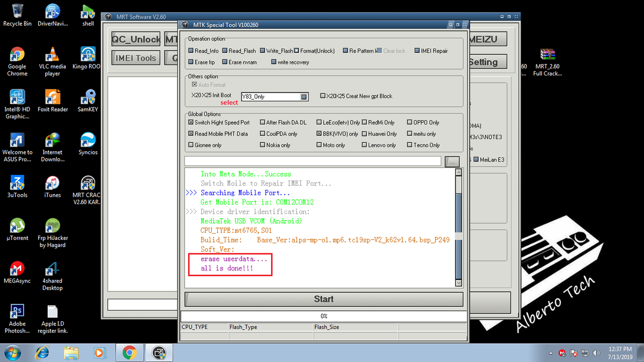Open the X20\X25 Init Boot dropdown
Image resolution: width=644 pixels, height=362 pixels.
pos(304,97)
